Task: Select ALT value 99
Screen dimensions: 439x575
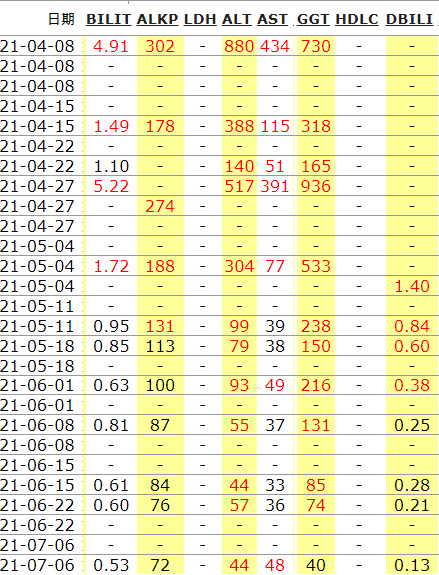Action: point(239,326)
